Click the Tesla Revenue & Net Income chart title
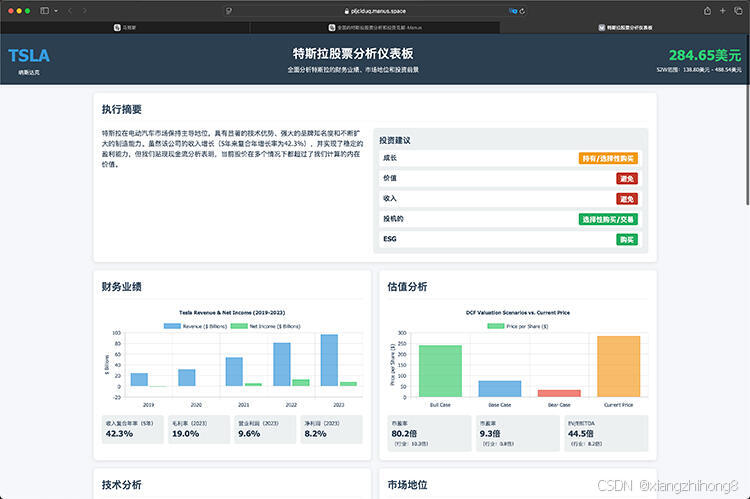 click(x=232, y=312)
